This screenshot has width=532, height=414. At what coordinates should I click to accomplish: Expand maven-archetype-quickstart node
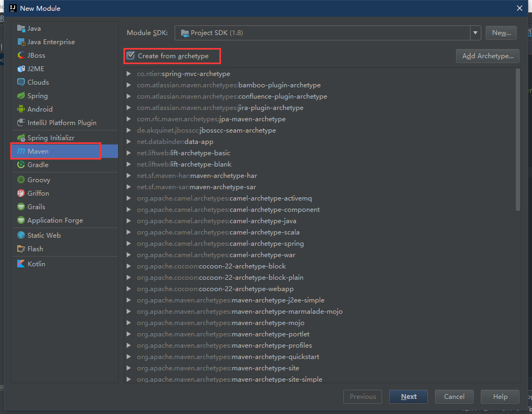coord(129,357)
